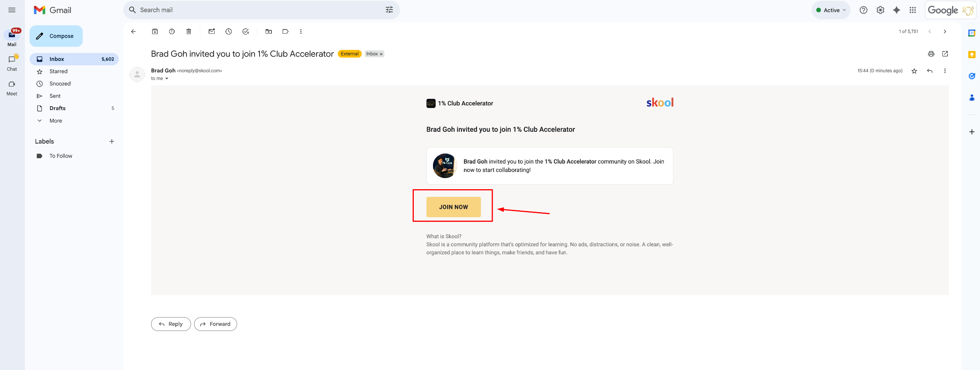Add this email to Tasks
Image resolution: width=980 pixels, height=370 pixels.
(x=246, y=31)
